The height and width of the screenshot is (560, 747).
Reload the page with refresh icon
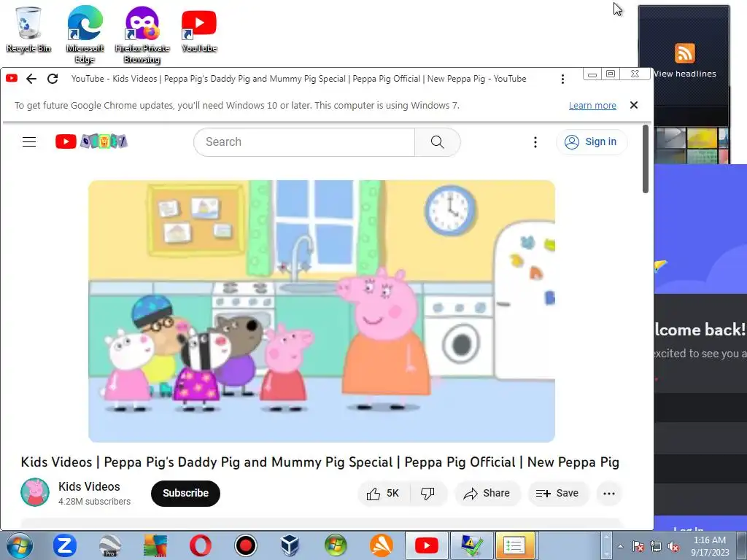tap(53, 79)
